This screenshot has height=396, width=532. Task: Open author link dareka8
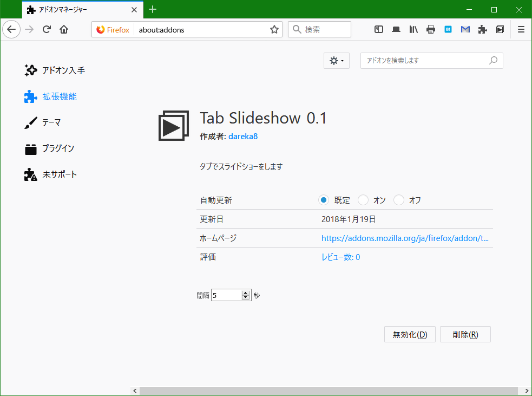[243, 137]
